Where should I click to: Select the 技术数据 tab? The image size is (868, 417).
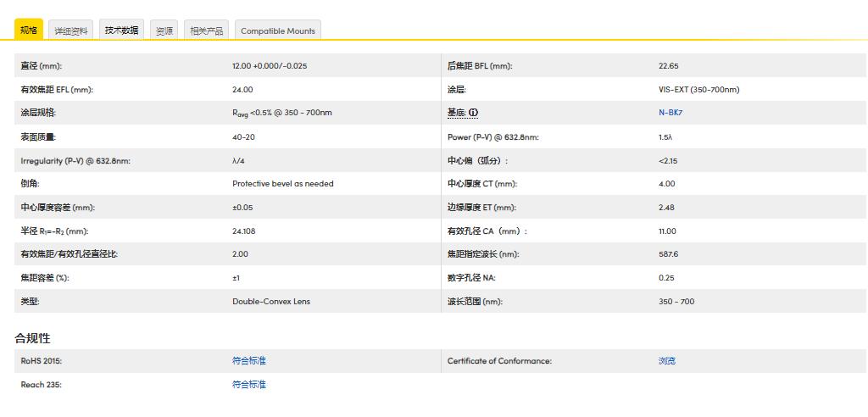click(121, 31)
